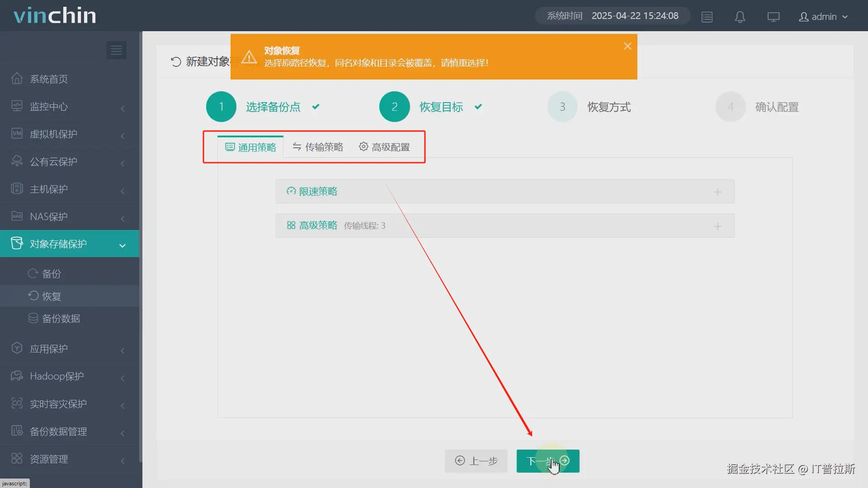Close the orange 对象恢复 warning banner

pyautogui.click(x=627, y=46)
